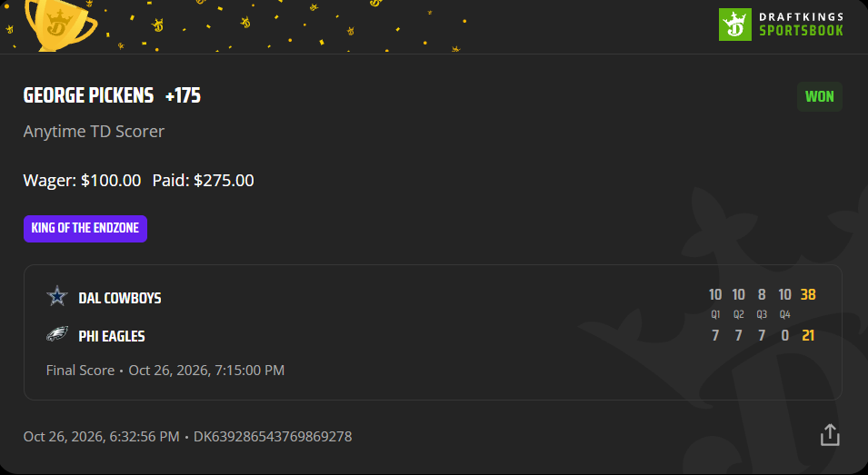Select the King of the Endzone badge

tap(85, 228)
